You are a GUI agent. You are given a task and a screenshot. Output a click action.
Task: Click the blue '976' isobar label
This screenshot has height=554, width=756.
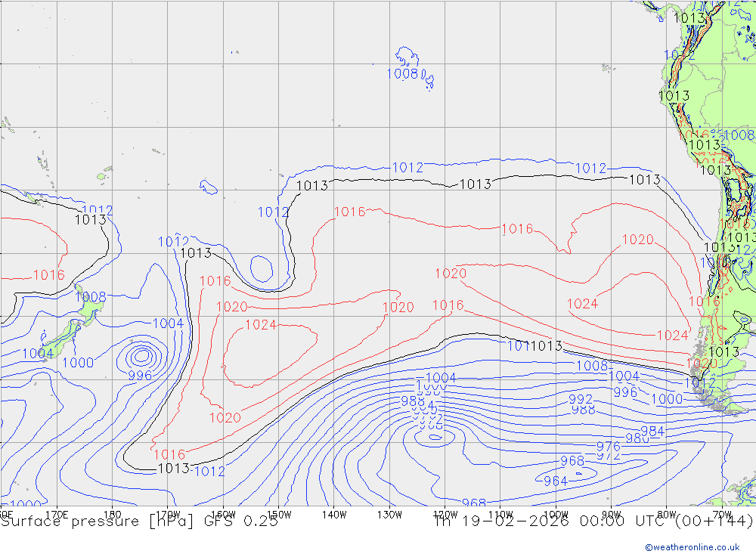608,447
